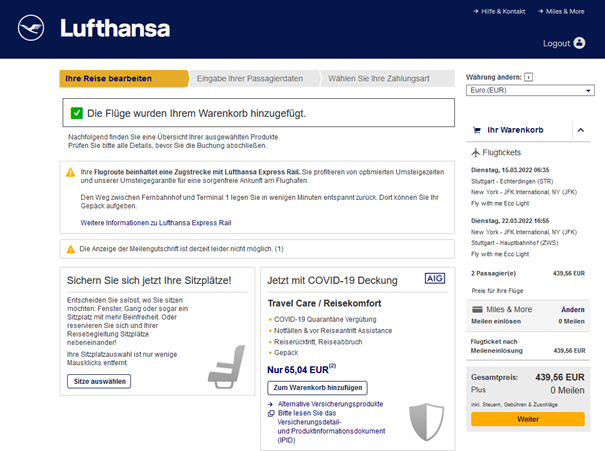Click the Gesamtpreis 439,56 EUR amount
Screen dimensions: 605x451
coord(560,377)
